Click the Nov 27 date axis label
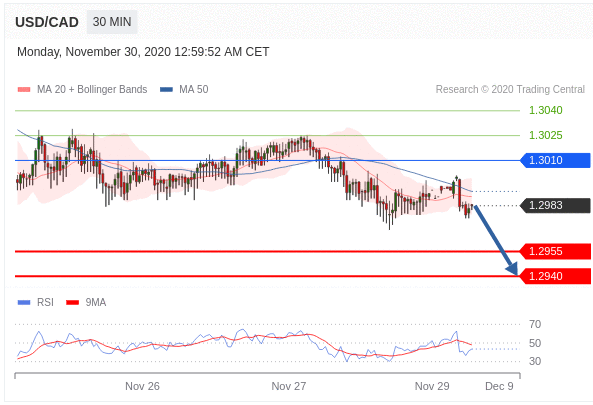Screen dimensions: 593x405 [x=289, y=386]
